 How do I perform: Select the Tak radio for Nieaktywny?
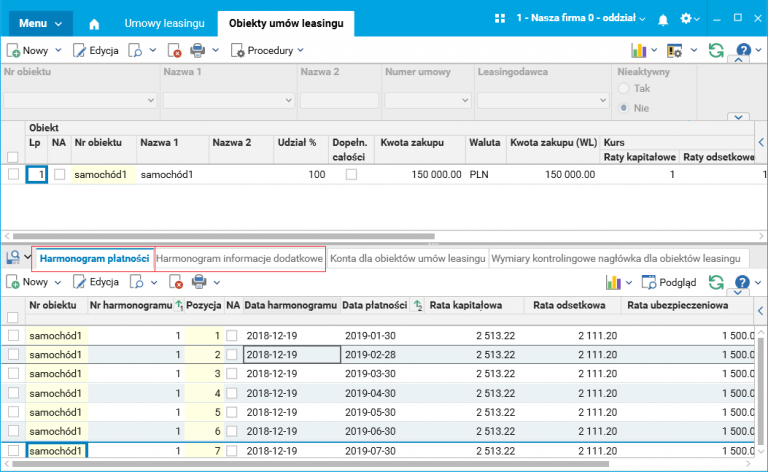pos(624,89)
